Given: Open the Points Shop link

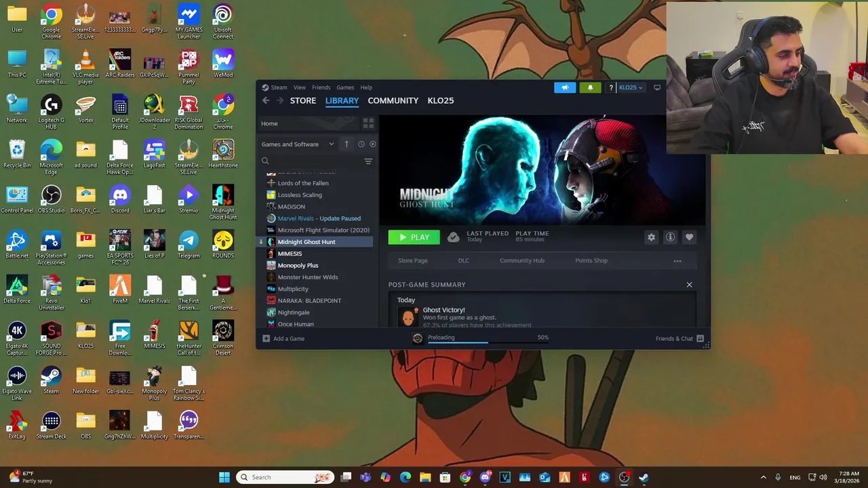Looking at the screenshot, I should point(591,260).
